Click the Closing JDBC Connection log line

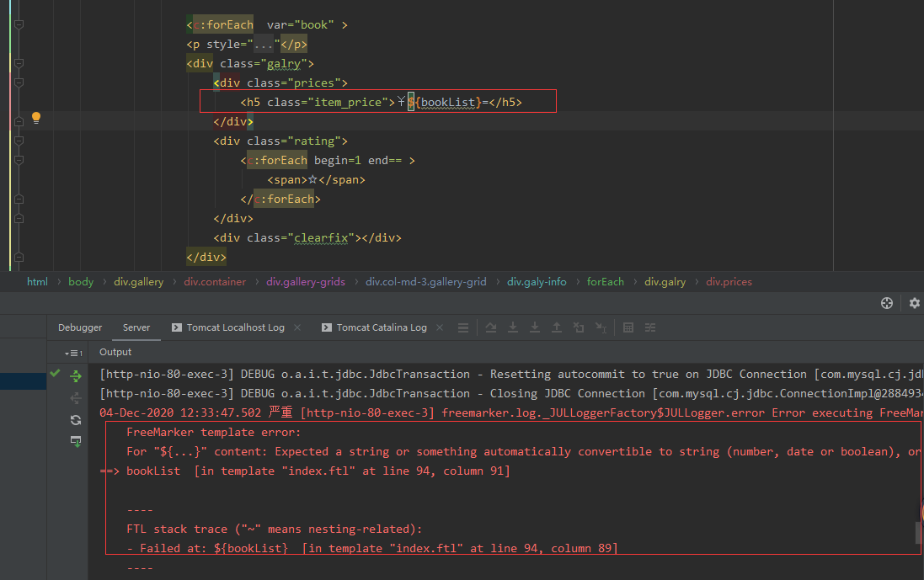pyautogui.click(x=511, y=393)
